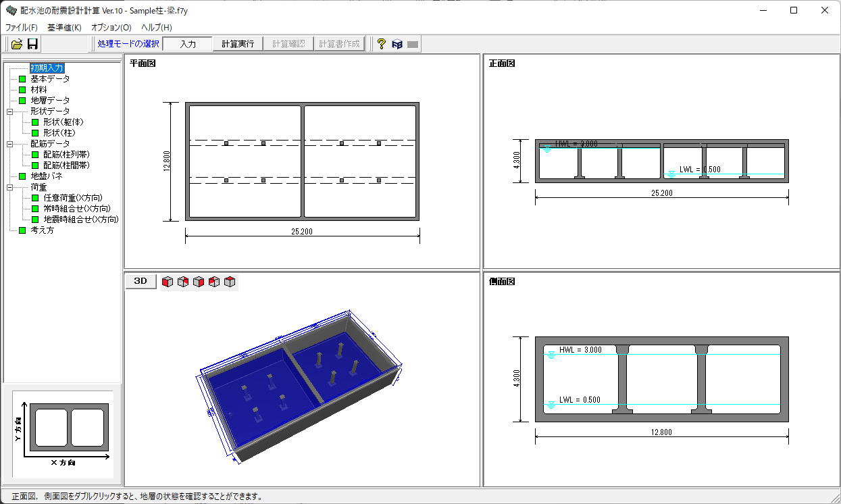Click the 処理モードの選択 label
The image size is (841, 504).
128,44
